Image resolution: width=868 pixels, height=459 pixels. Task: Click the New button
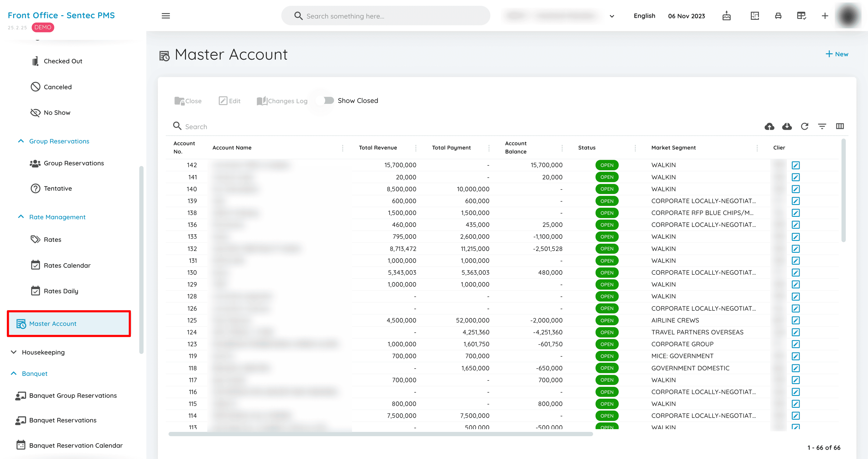click(x=836, y=54)
